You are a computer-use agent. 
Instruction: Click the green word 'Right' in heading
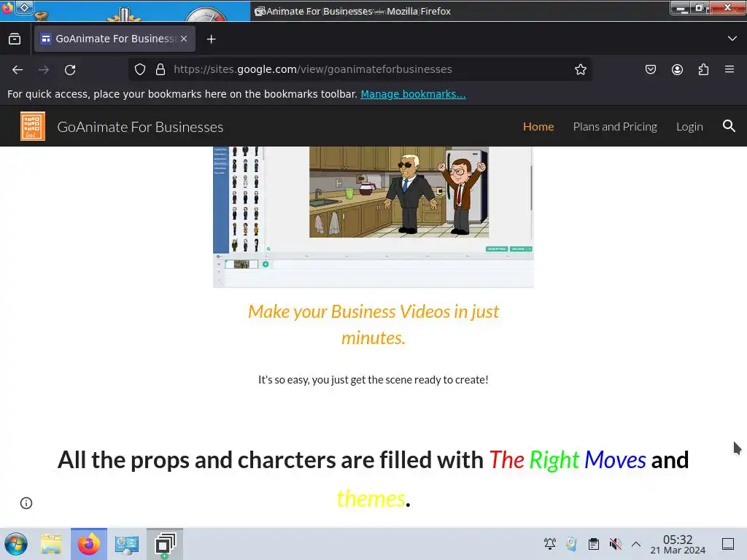click(554, 460)
